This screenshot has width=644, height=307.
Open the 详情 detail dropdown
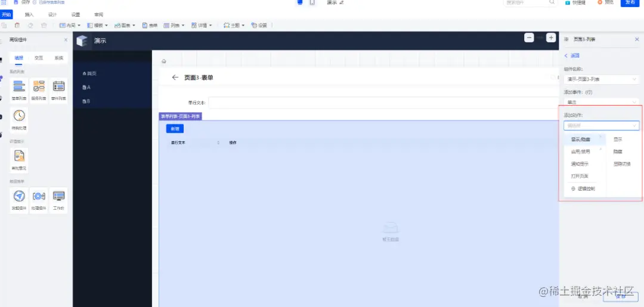coord(202,26)
